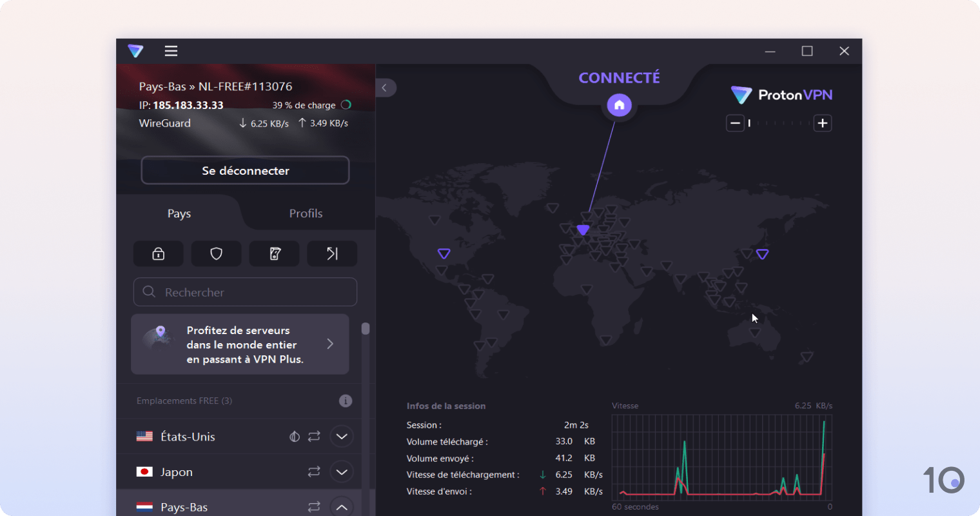Open the Secure Core padlock filter

[x=158, y=253]
